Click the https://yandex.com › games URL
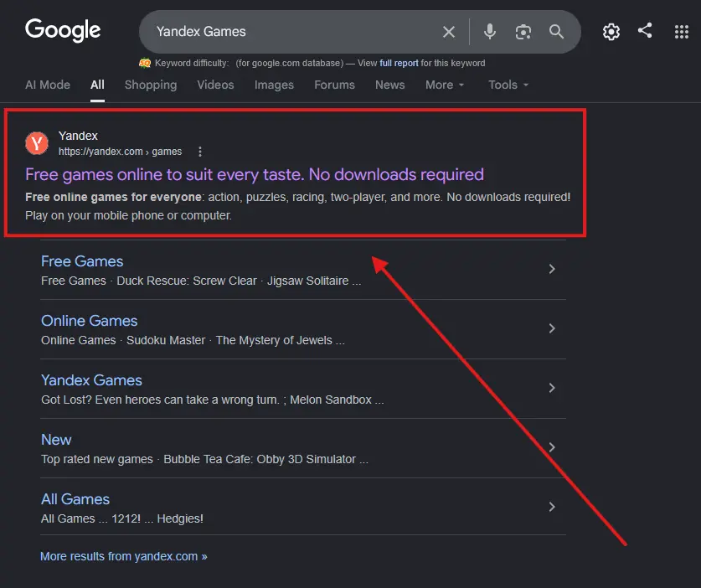Viewport: 701px width, 588px height. (120, 152)
